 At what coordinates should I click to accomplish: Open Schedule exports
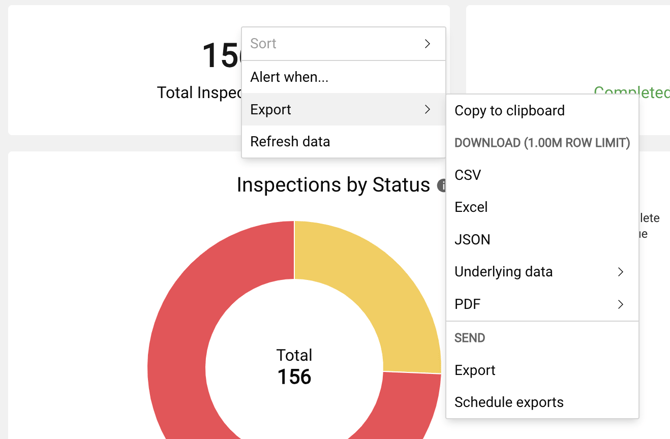[542, 402]
